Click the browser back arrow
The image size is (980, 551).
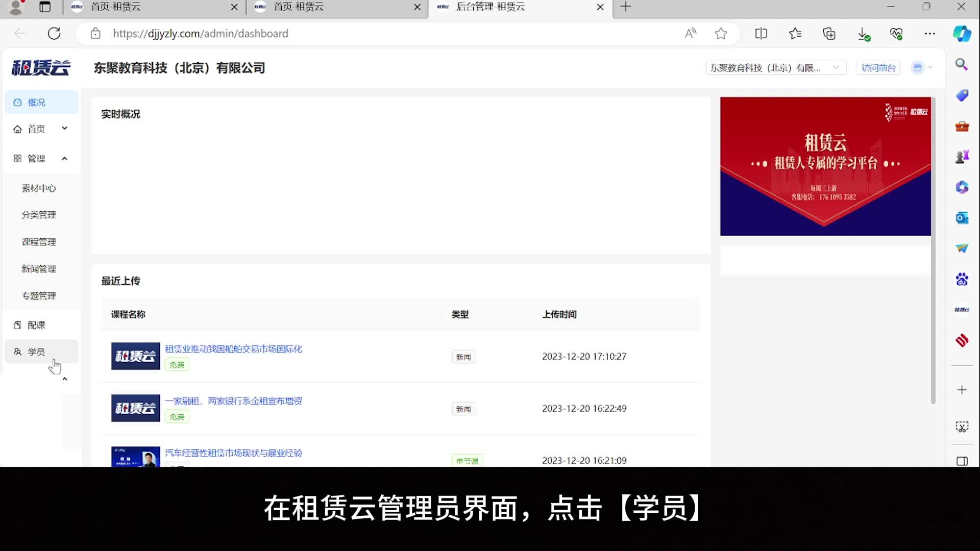(x=20, y=34)
